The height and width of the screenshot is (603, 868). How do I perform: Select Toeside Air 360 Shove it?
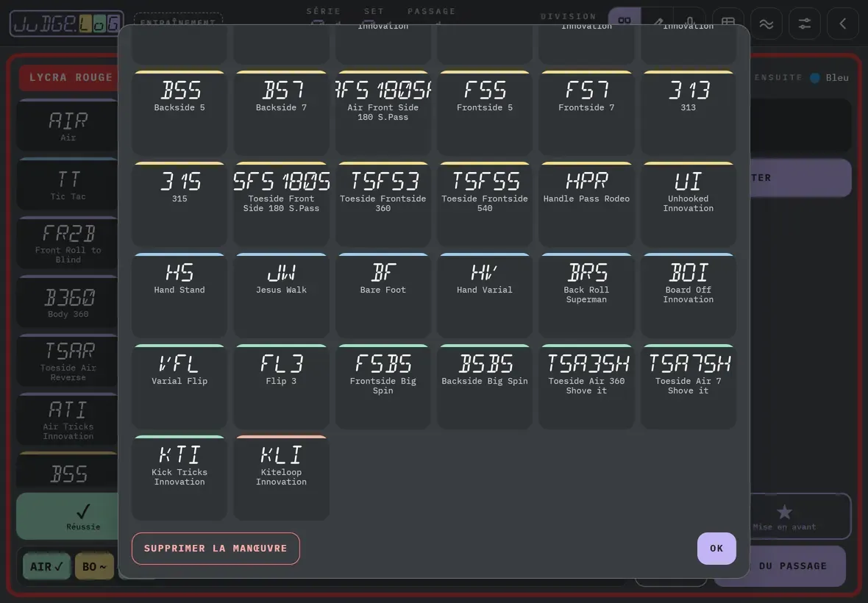(x=586, y=387)
